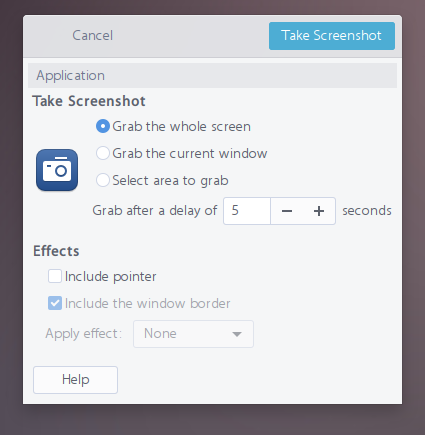Click the Grab after a delay of label
This screenshot has width=425, height=435.
[x=155, y=211]
